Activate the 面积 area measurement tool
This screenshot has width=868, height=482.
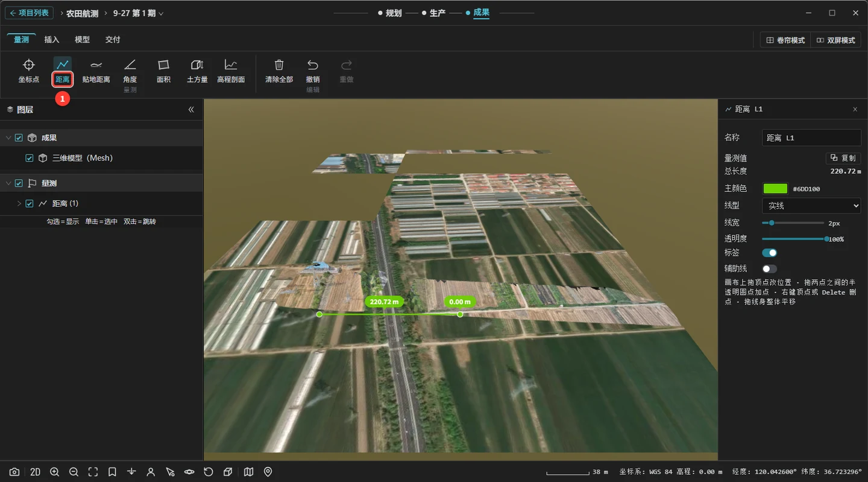coord(163,71)
